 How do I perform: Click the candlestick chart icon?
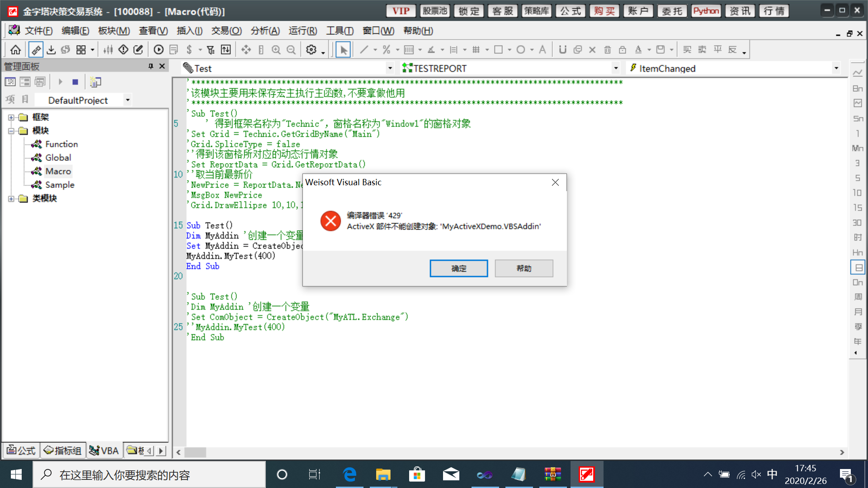tap(108, 50)
